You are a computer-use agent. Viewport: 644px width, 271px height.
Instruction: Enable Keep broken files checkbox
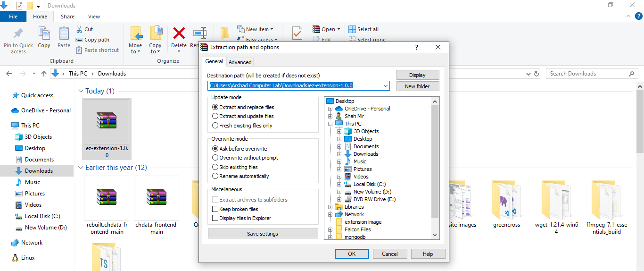215,209
